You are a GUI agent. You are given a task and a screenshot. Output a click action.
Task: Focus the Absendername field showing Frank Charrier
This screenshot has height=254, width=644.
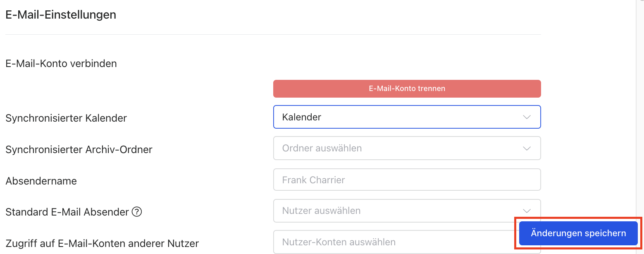[x=407, y=180]
